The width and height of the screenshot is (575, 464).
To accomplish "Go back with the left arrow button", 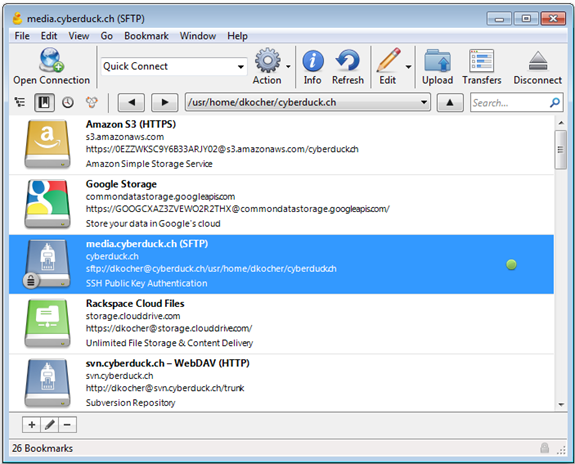I will click(131, 102).
